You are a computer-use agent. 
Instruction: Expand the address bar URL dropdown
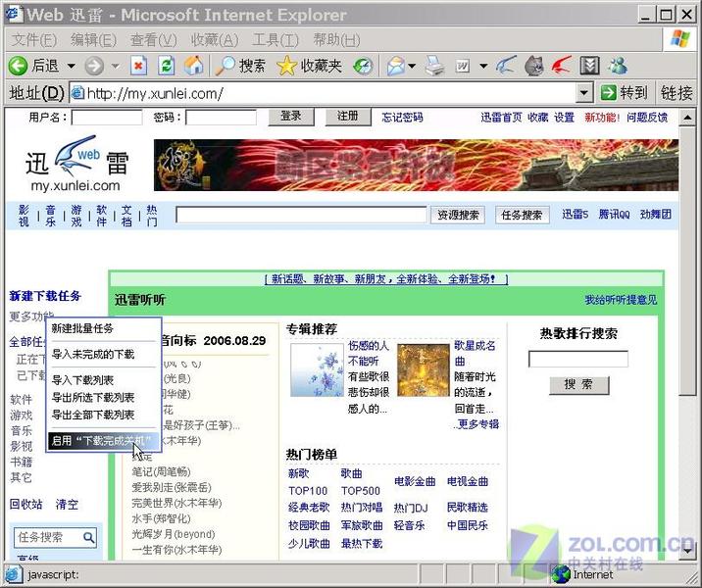[x=583, y=93]
